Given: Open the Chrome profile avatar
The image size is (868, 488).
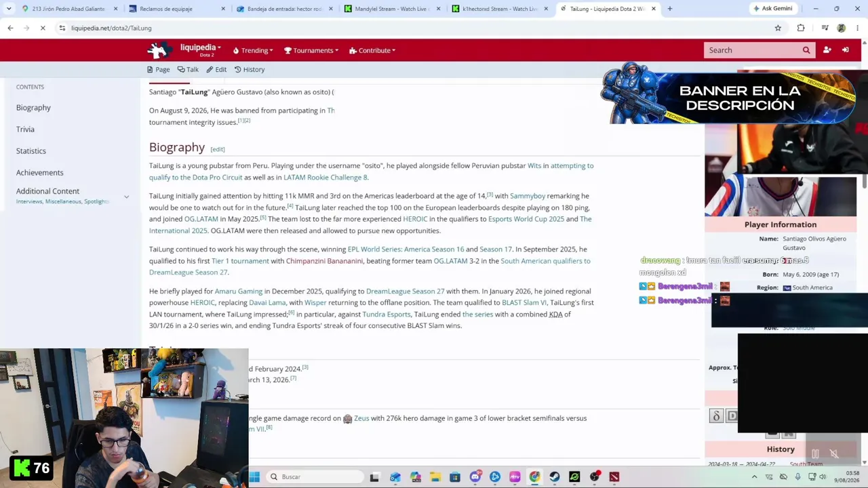Looking at the screenshot, I should coord(842,28).
